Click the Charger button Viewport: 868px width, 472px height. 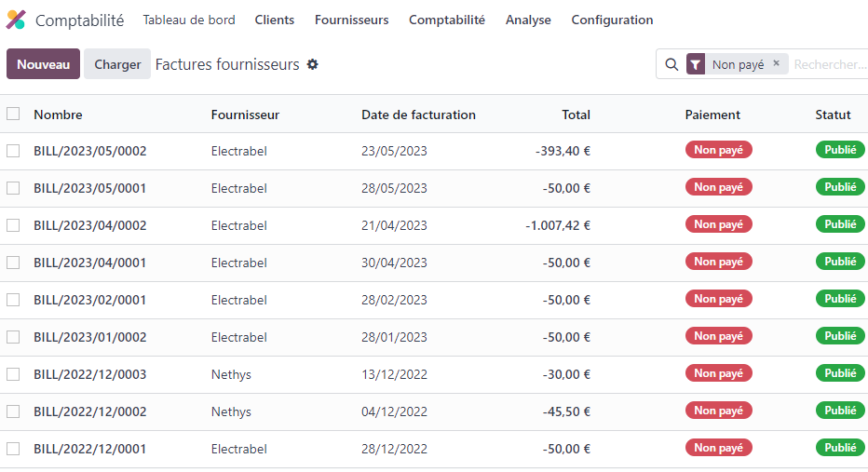(117, 64)
